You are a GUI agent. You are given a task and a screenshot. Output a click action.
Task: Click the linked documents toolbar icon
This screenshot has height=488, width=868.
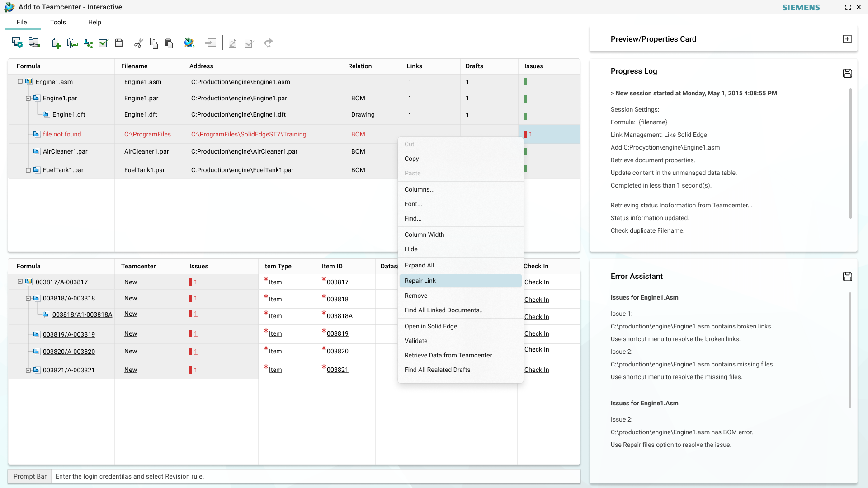[x=72, y=43]
